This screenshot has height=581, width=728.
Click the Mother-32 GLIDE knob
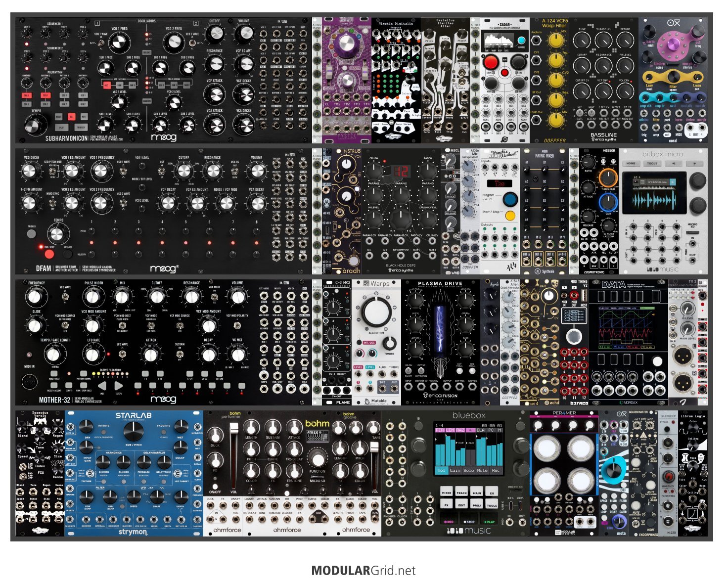click(34, 326)
